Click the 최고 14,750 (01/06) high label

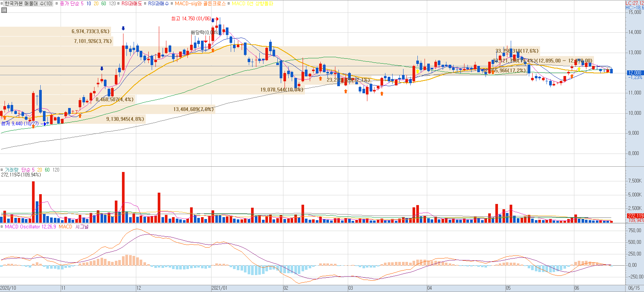pos(191,18)
